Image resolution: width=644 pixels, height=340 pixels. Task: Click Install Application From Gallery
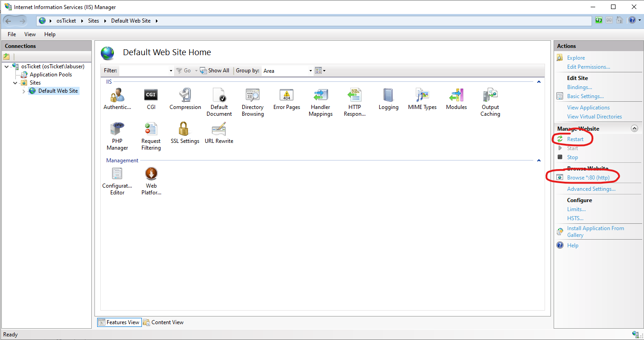(x=595, y=231)
